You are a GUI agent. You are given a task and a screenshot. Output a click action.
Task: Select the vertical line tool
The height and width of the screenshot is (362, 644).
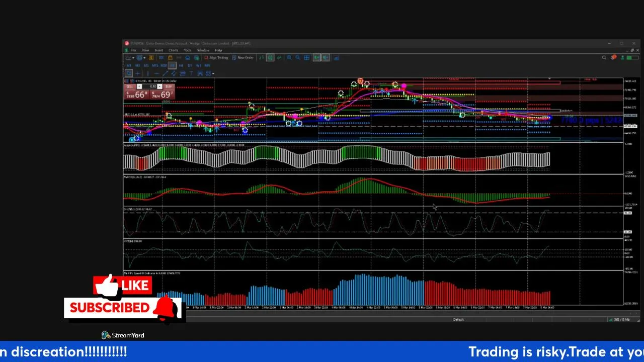(x=148, y=73)
